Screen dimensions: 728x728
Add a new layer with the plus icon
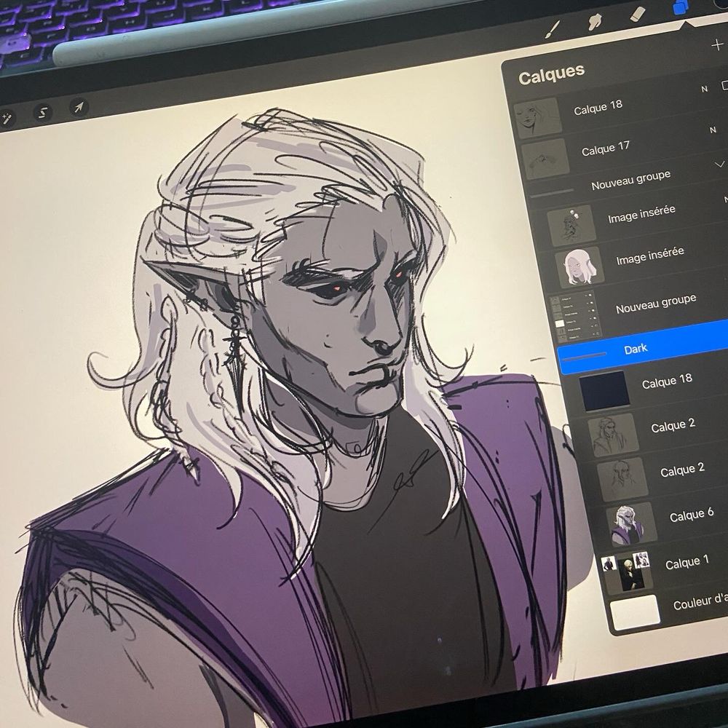point(717,45)
